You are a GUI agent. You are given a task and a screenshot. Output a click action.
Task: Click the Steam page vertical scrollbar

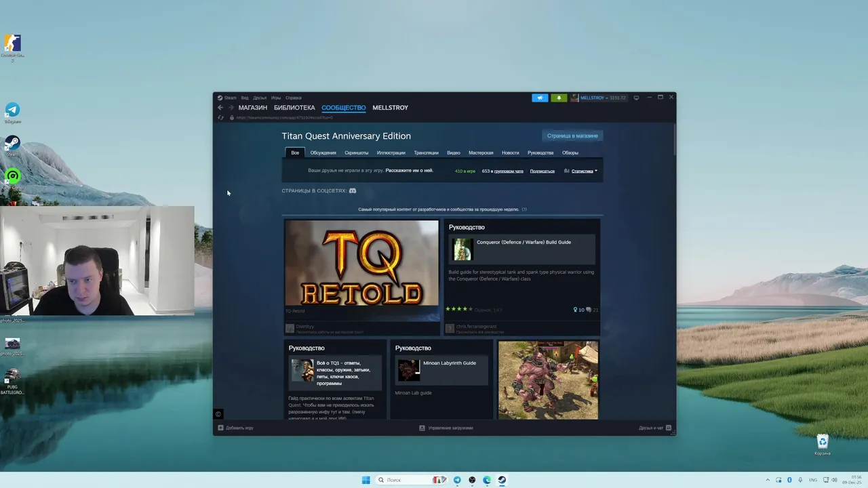[674, 138]
